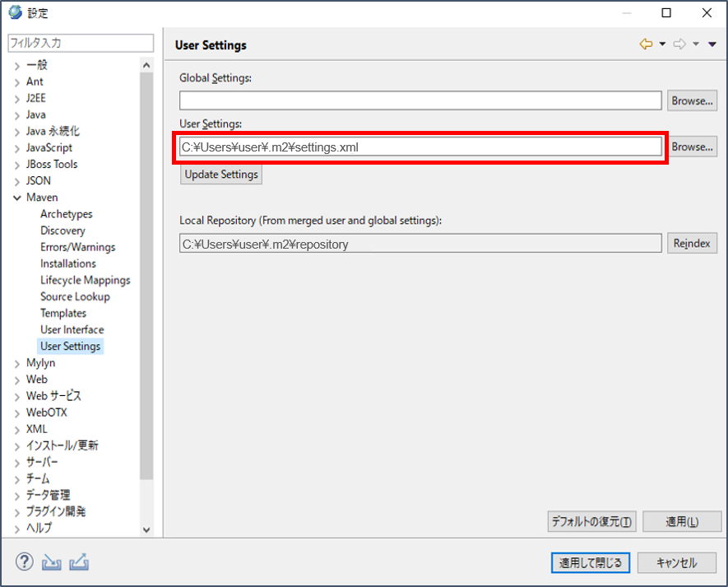
Task: Open the back history dropdown arrow
Action: (x=662, y=44)
